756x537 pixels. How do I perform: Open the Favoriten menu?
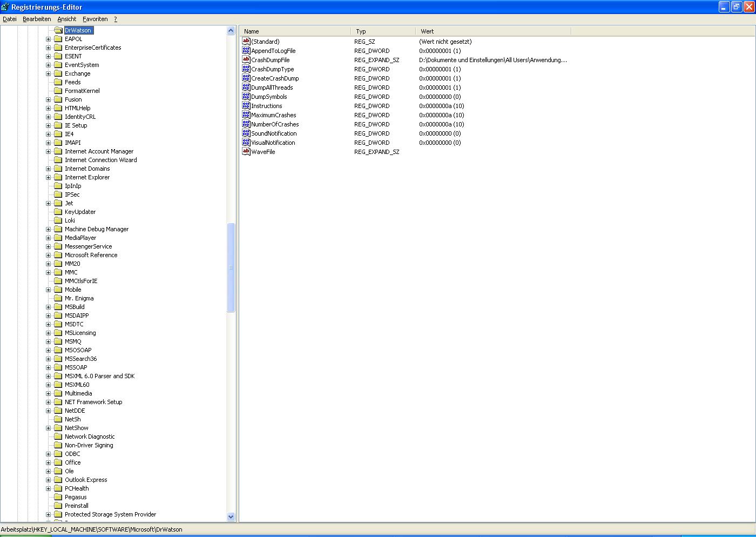95,19
